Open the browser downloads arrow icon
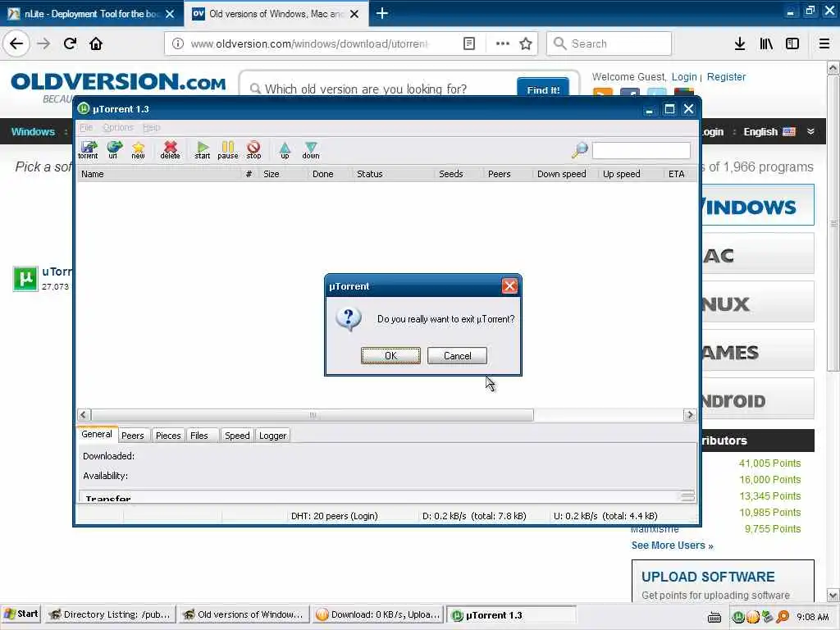The image size is (840, 630). click(x=740, y=44)
